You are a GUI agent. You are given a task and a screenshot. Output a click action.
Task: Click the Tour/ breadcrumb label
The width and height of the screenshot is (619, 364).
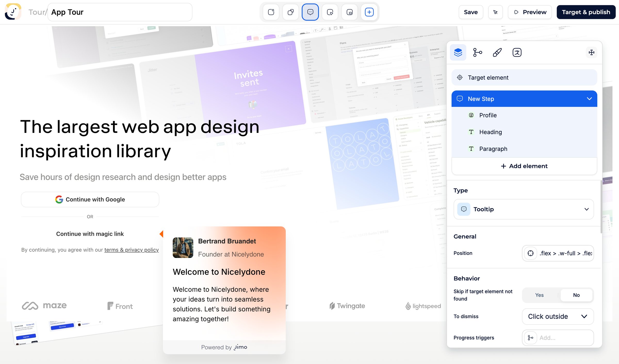pos(38,12)
